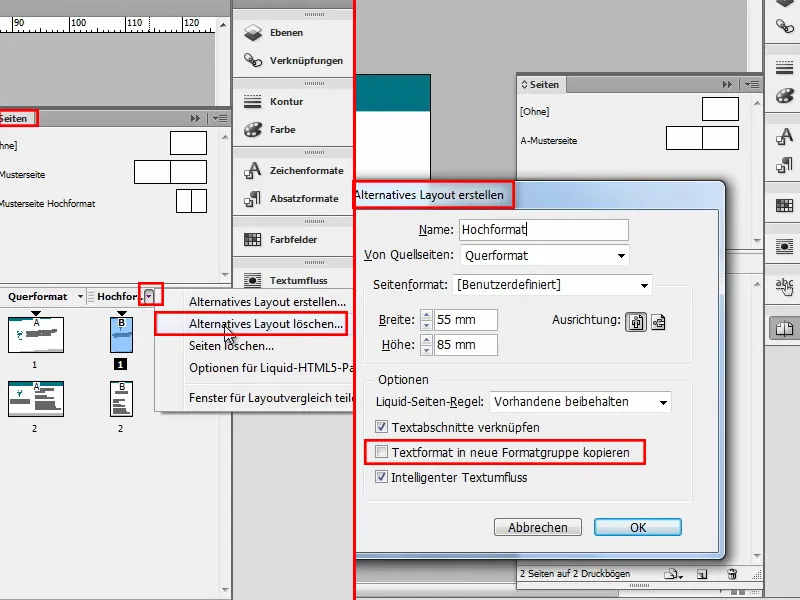
Task: Click chain links icon in the icon-only dock
Action: coord(784,26)
